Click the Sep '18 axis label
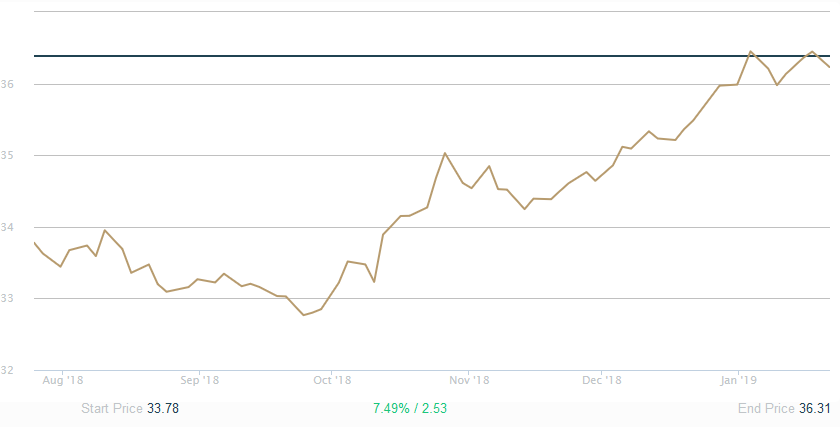The width and height of the screenshot is (840, 427). click(x=199, y=381)
